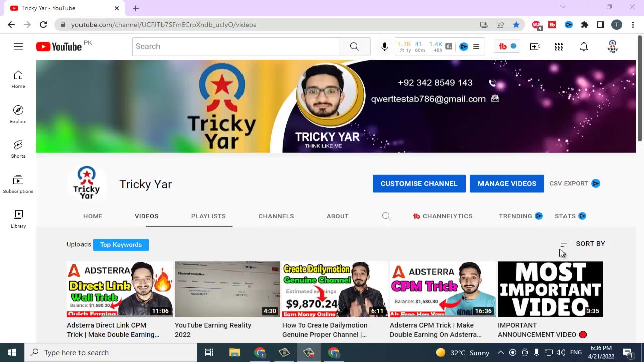Screen dimensions: 644x362
Task: Open vidIQ stats bar chart icon
Action: (449, 46)
